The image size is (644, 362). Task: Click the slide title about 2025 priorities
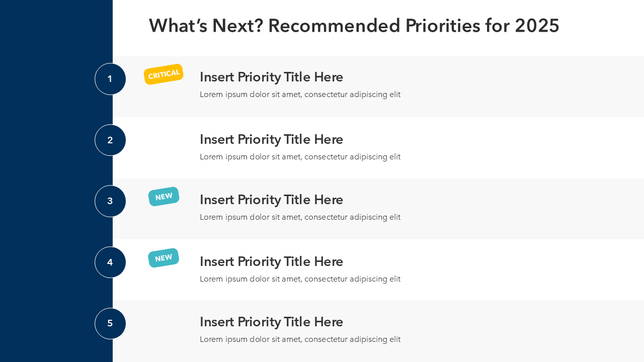point(354,26)
